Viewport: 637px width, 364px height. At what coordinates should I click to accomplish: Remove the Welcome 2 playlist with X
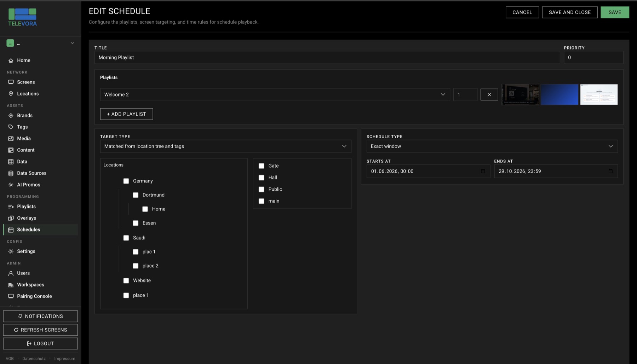click(489, 94)
